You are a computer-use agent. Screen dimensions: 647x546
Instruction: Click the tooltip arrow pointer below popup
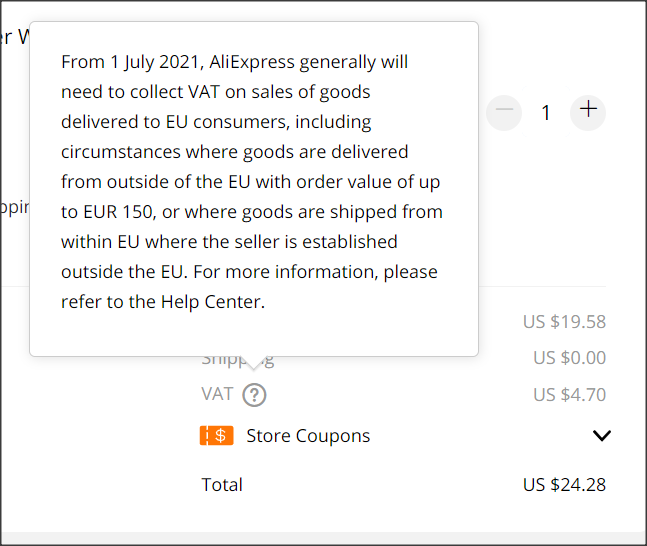pos(254,363)
